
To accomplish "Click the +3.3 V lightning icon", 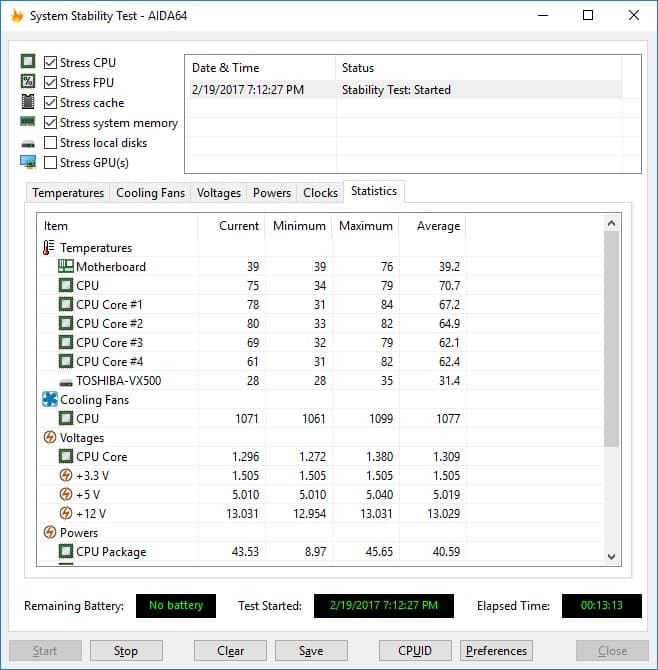I will 65,475.
